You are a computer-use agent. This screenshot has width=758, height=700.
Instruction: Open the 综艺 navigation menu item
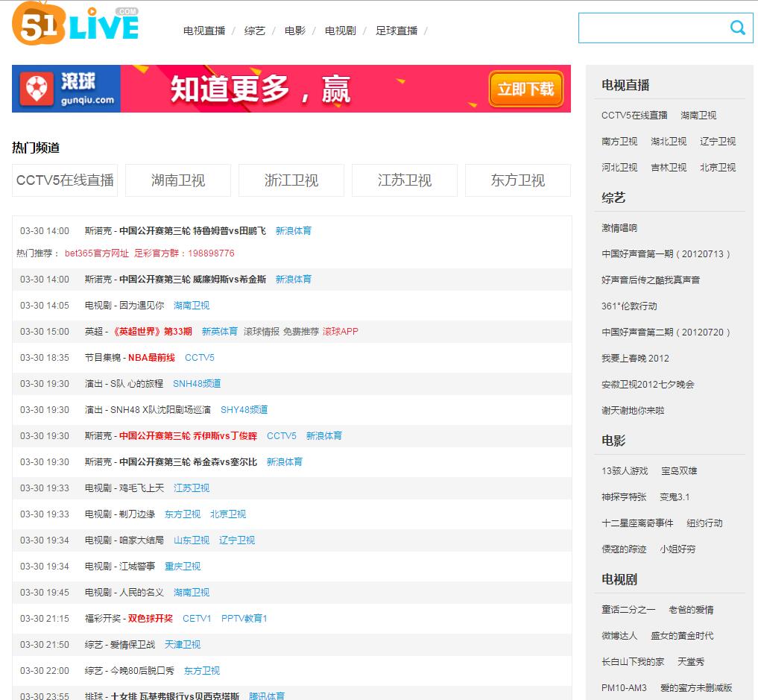pyautogui.click(x=255, y=31)
